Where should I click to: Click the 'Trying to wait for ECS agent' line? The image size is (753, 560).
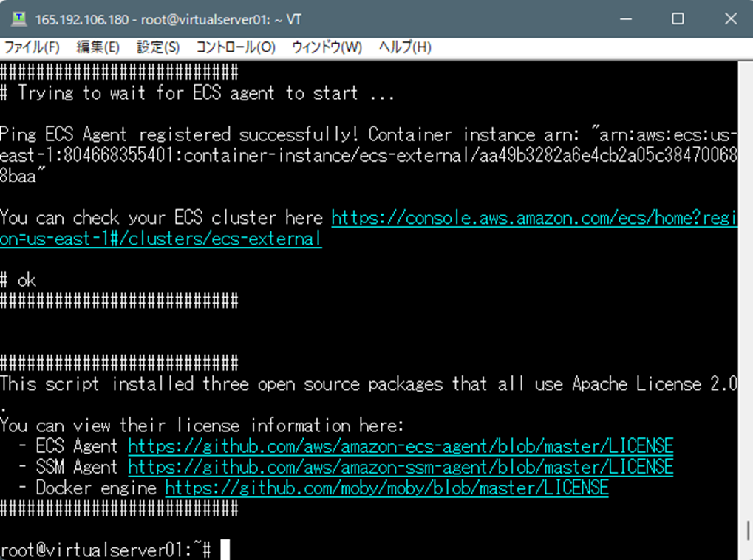point(197,93)
